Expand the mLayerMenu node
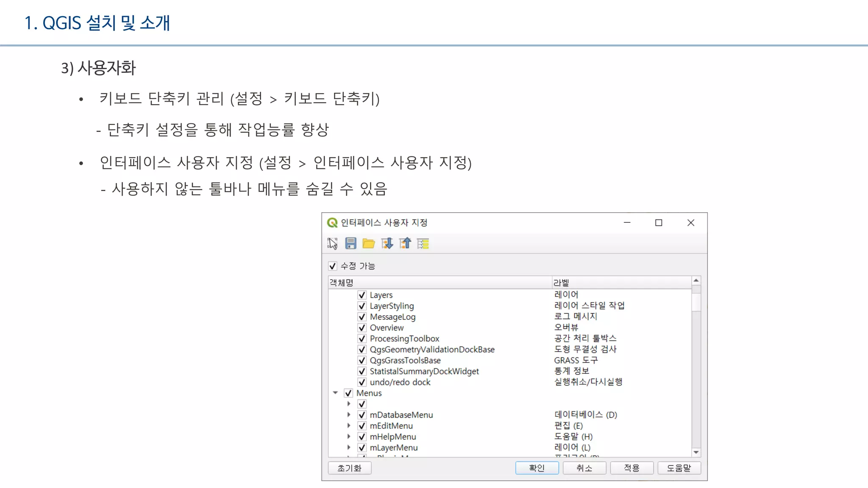This screenshot has height=488, width=868. [349, 447]
